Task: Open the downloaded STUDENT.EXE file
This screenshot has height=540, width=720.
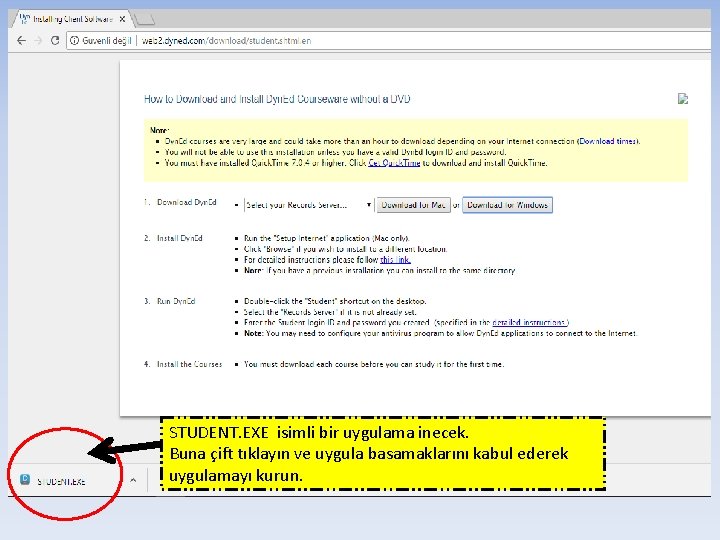Action: [x=61, y=482]
